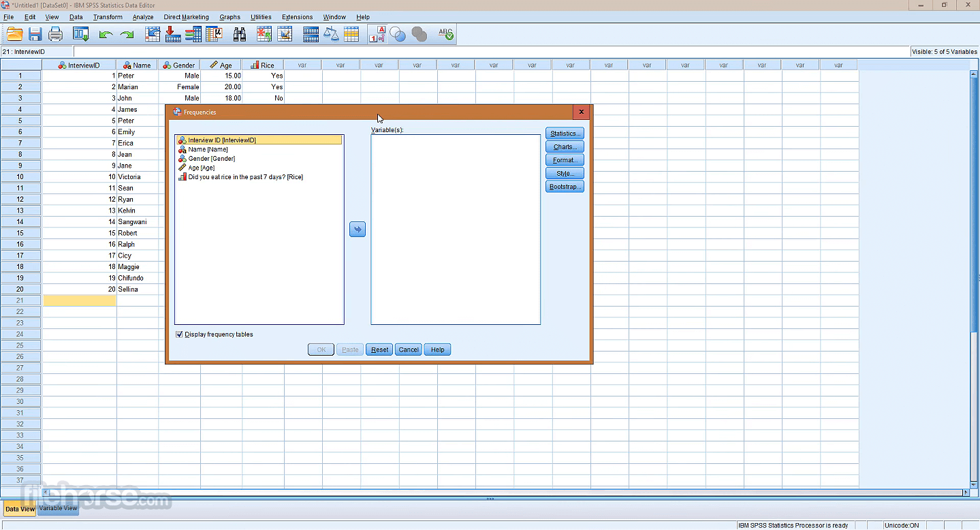The height and width of the screenshot is (530, 980).
Task: Select the cell containing Chifundo
Action: click(138, 278)
